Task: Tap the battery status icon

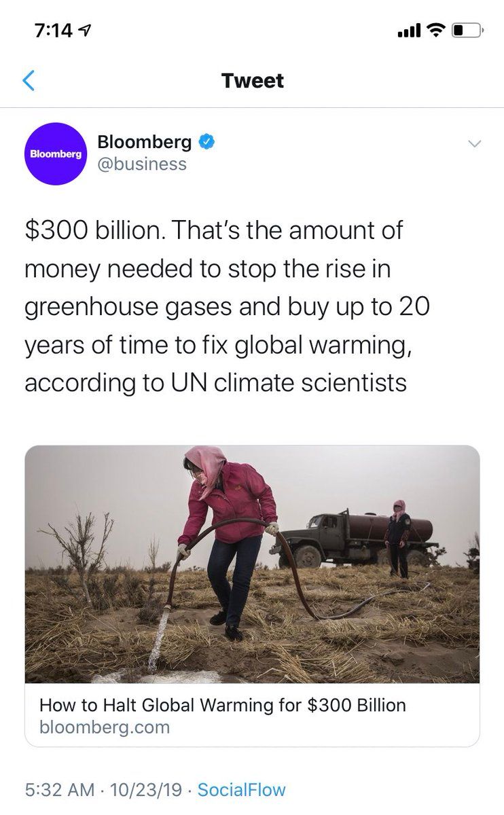Action: click(x=467, y=31)
